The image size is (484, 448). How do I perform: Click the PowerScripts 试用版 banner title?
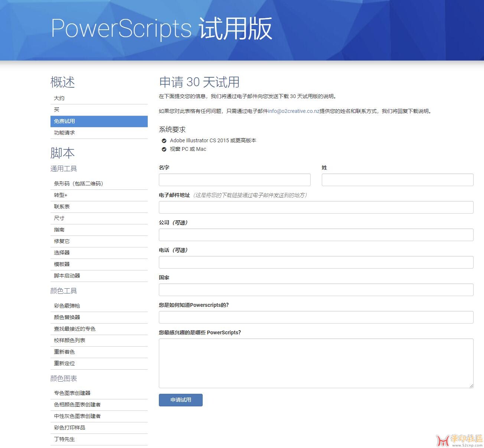[x=162, y=29]
